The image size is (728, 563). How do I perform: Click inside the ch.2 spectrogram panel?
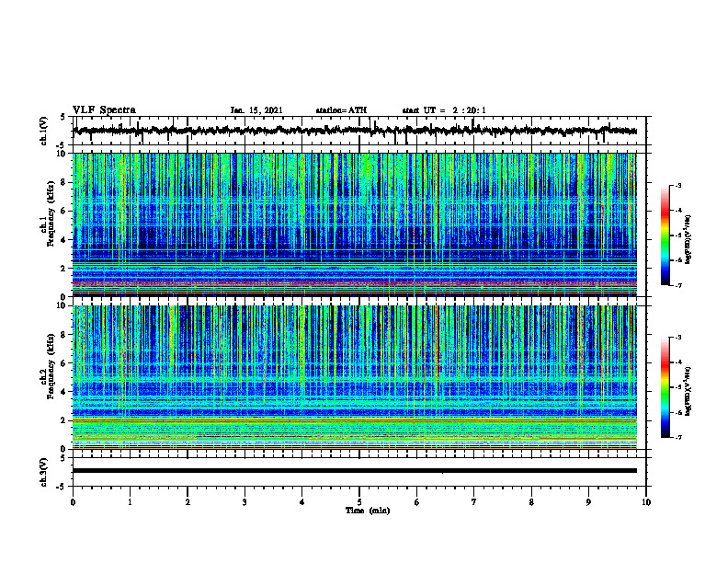[x=355, y=377]
